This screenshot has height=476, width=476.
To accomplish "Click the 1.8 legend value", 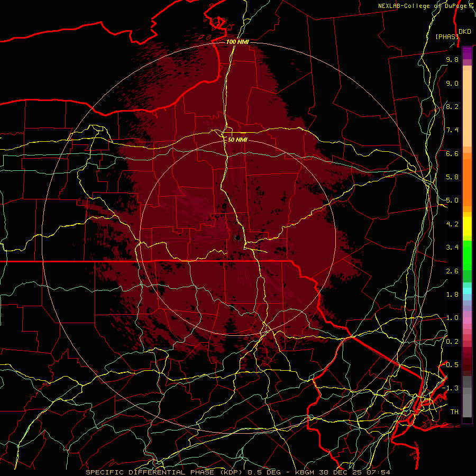I will click(452, 295).
